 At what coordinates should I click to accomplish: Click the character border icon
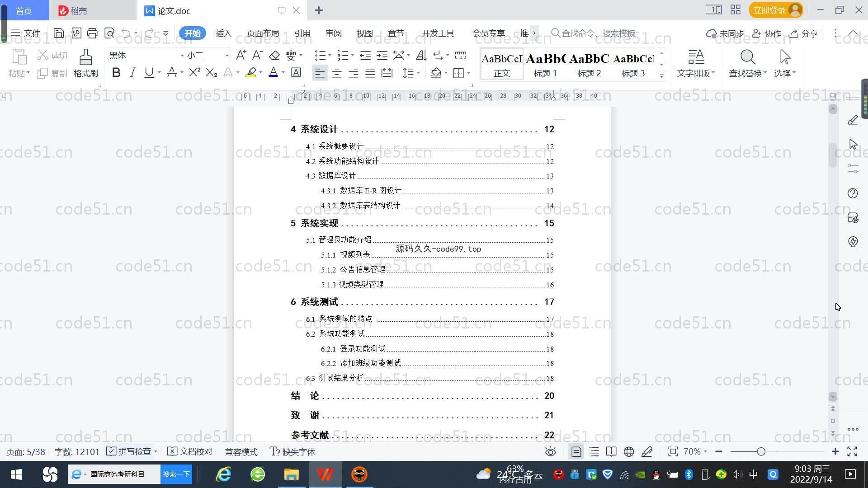click(x=296, y=72)
